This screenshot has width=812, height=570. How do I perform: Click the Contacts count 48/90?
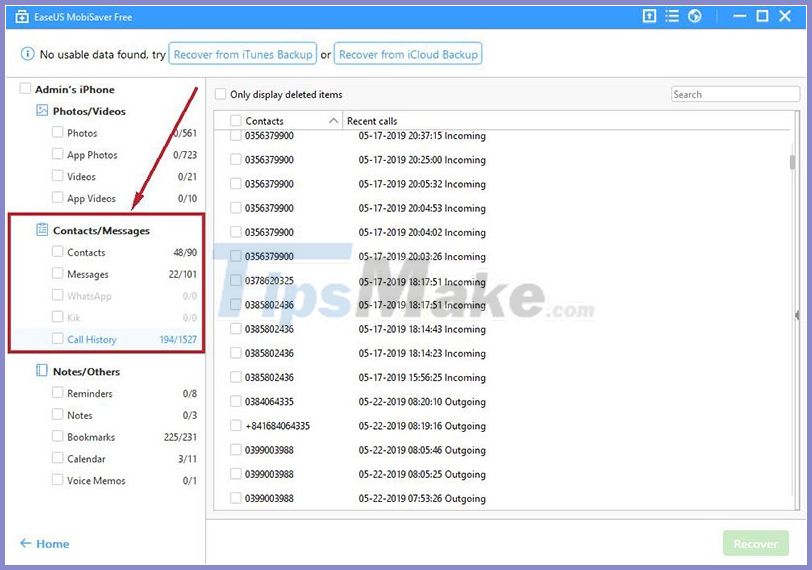(x=185, y=252)
